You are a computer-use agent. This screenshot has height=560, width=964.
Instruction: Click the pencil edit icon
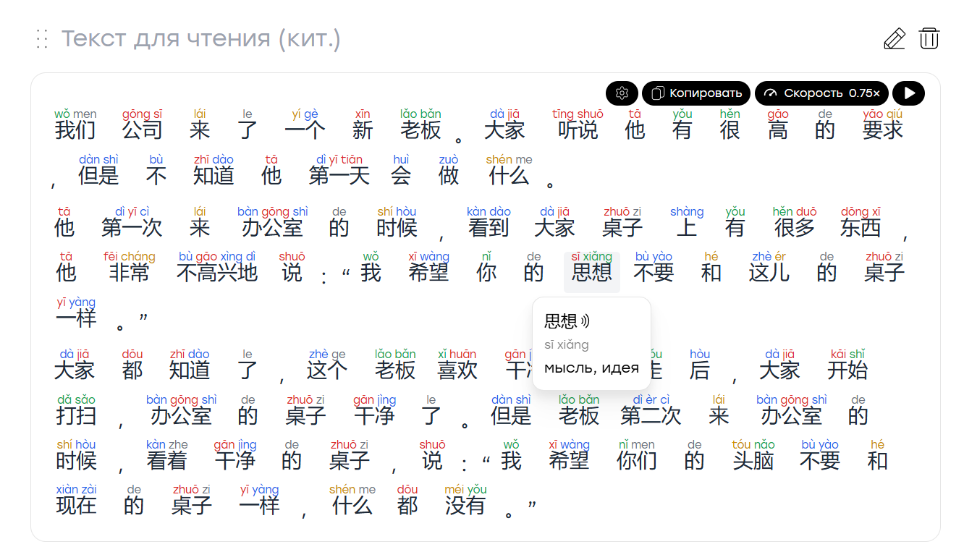point(895,38)
